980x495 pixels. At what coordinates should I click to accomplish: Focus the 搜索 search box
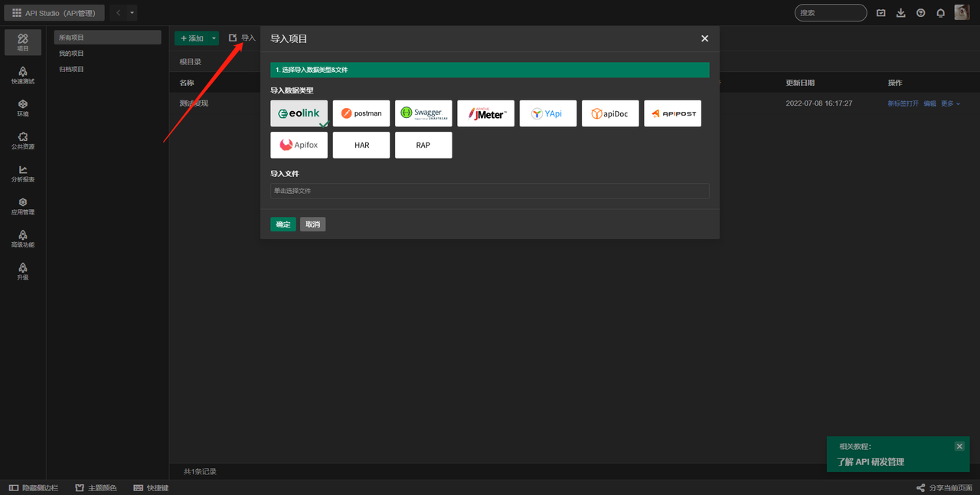tap(831, 13)
